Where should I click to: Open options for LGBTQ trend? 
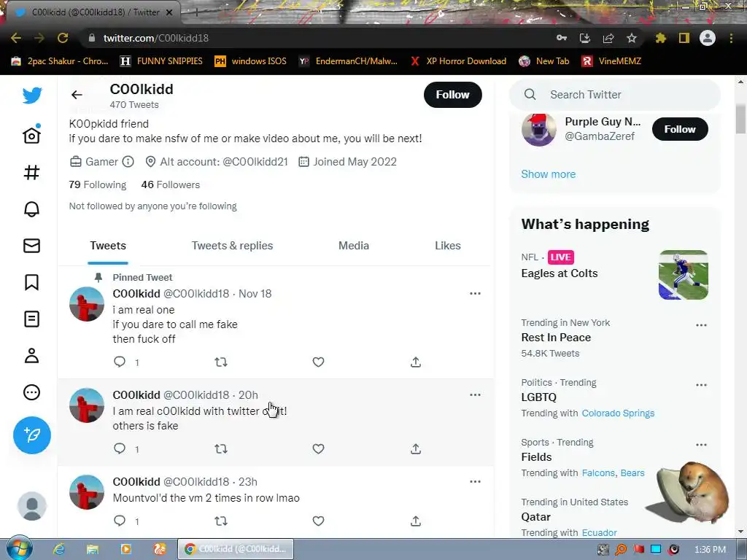click(701, 385)
